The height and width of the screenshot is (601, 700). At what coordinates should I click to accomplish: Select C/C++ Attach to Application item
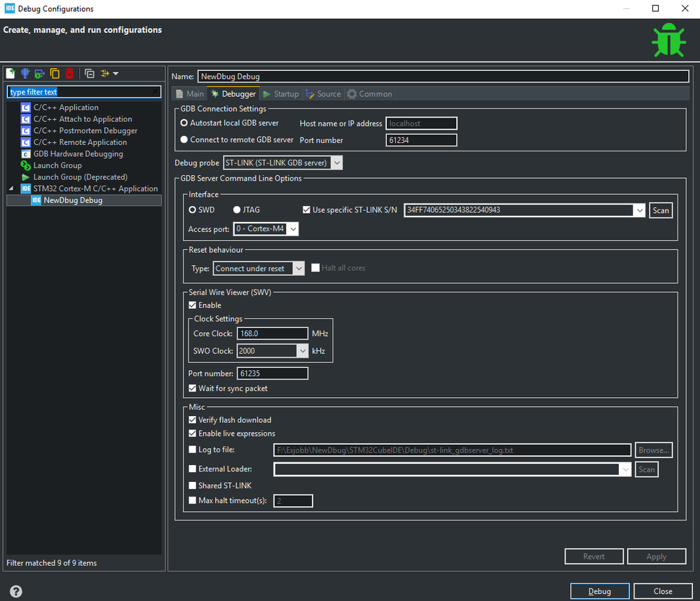(x=83, y=119)
